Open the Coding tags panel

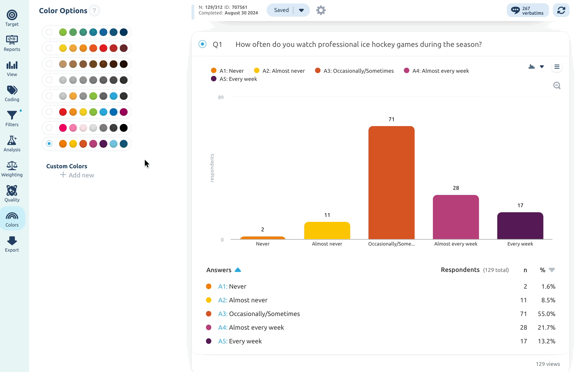12,94
